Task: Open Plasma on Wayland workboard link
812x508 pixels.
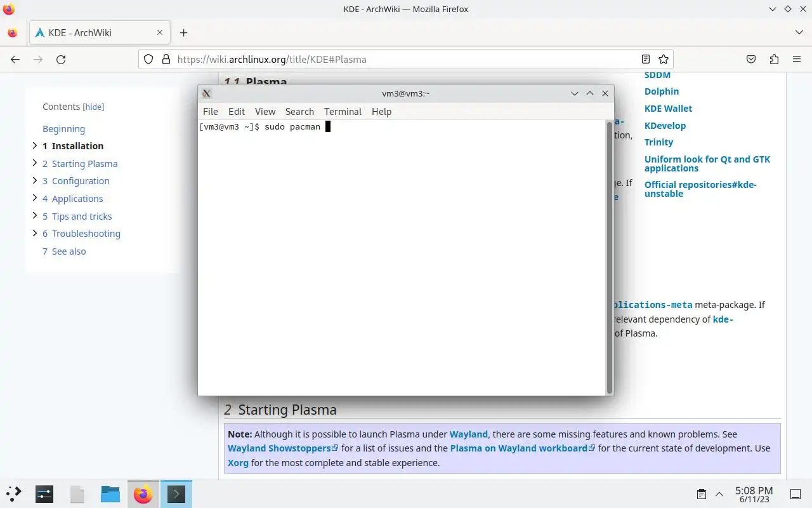Action: pos(523,448)
